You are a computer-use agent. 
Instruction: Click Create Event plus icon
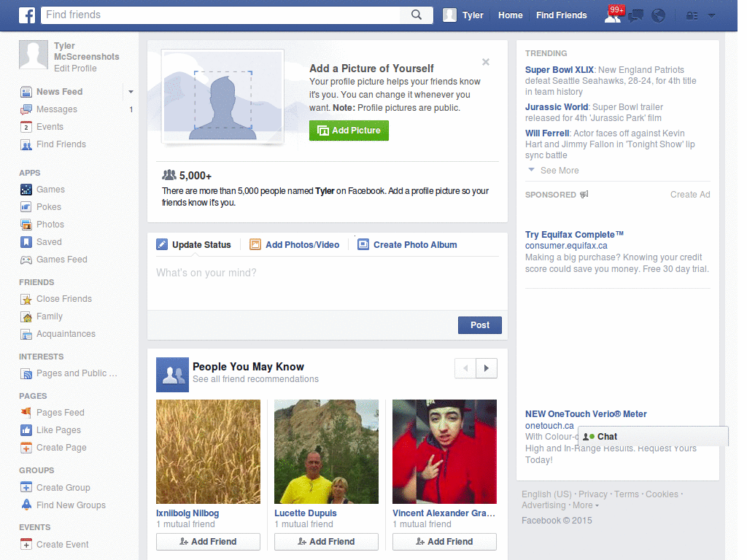(26, 544)
